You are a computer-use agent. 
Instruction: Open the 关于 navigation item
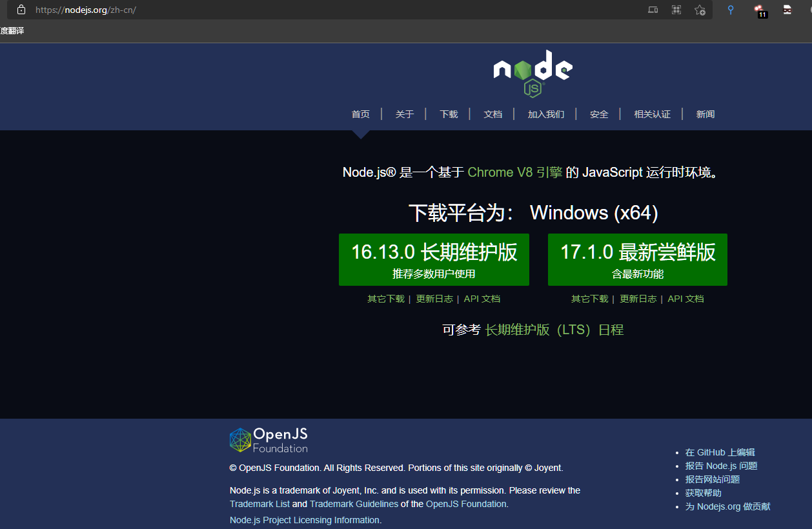pyautogui.click(x=405, y=114)
